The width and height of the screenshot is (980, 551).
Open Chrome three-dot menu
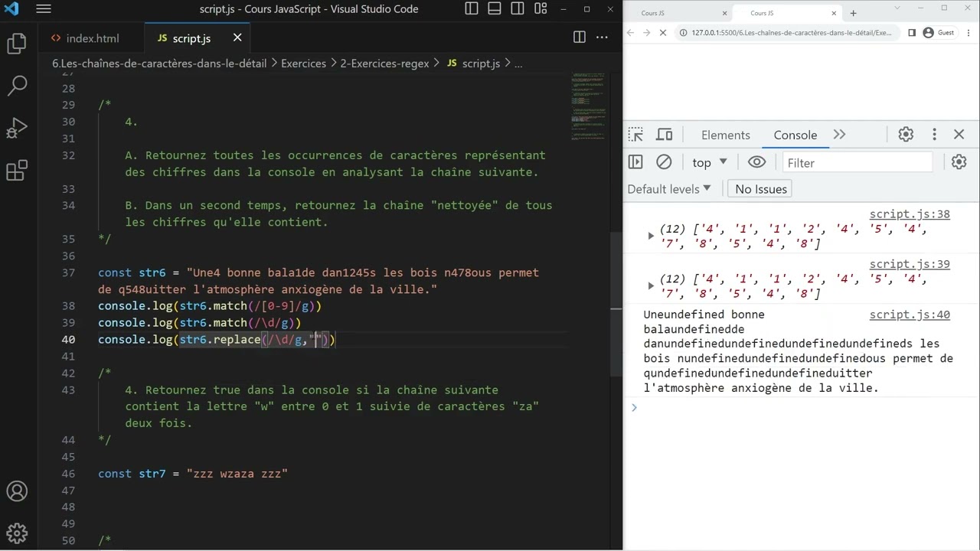[x=969, y=33]
